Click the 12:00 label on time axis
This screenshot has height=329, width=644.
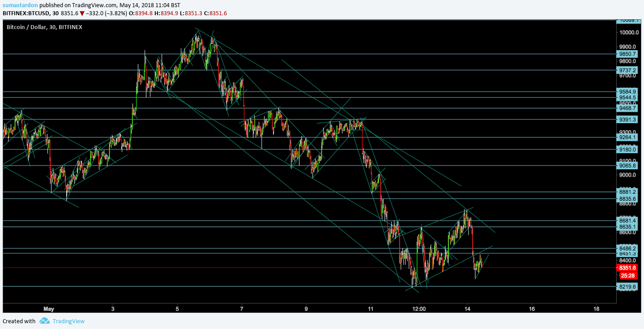click(x=418, y=309)
